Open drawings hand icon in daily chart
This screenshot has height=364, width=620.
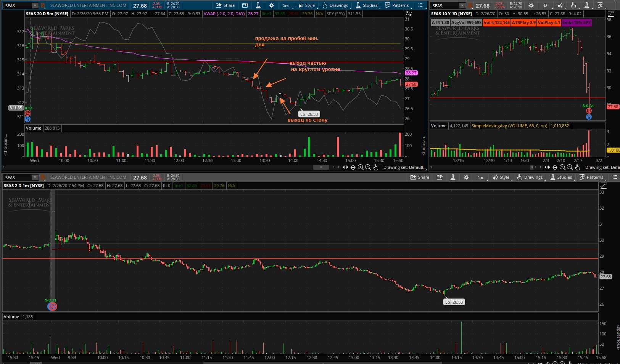(573, 5)
